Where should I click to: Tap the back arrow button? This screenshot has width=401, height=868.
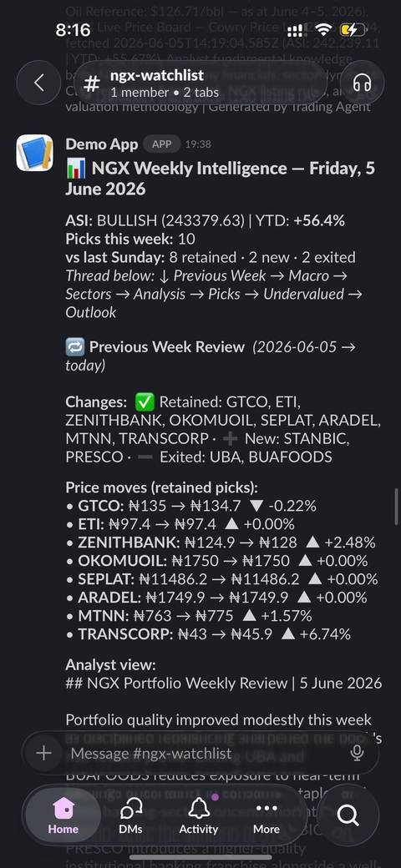pos(38,83)
